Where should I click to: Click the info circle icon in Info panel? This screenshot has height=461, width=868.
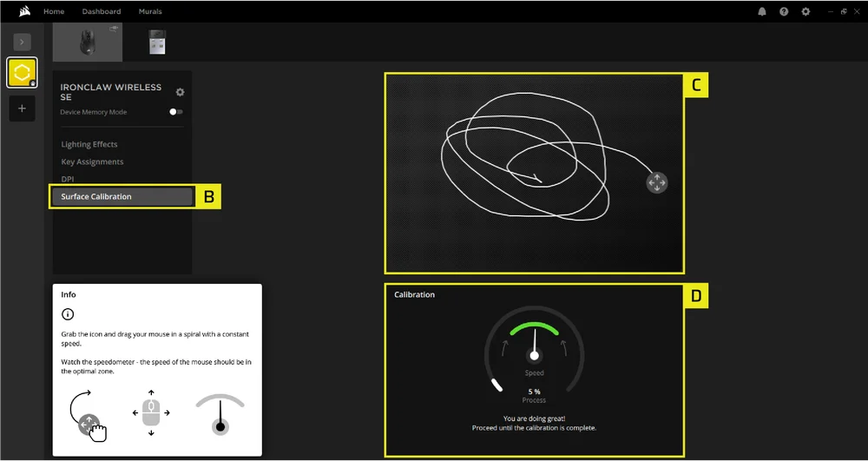[x=68, y=314]
